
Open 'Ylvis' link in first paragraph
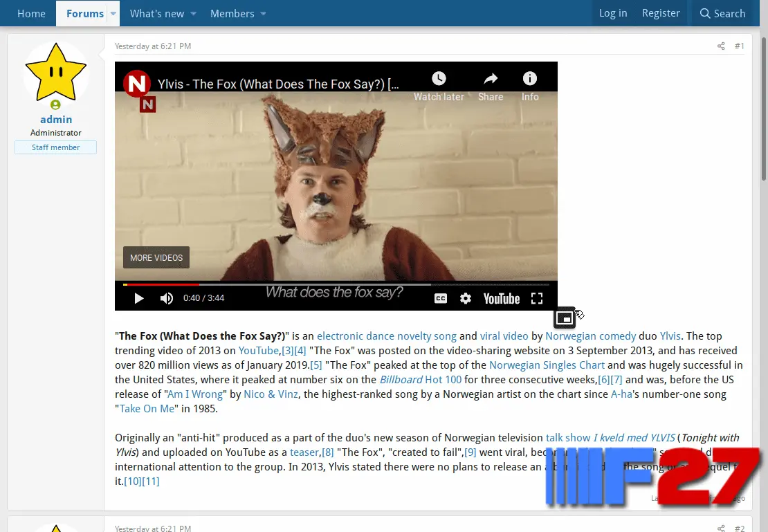click(670, 336)
